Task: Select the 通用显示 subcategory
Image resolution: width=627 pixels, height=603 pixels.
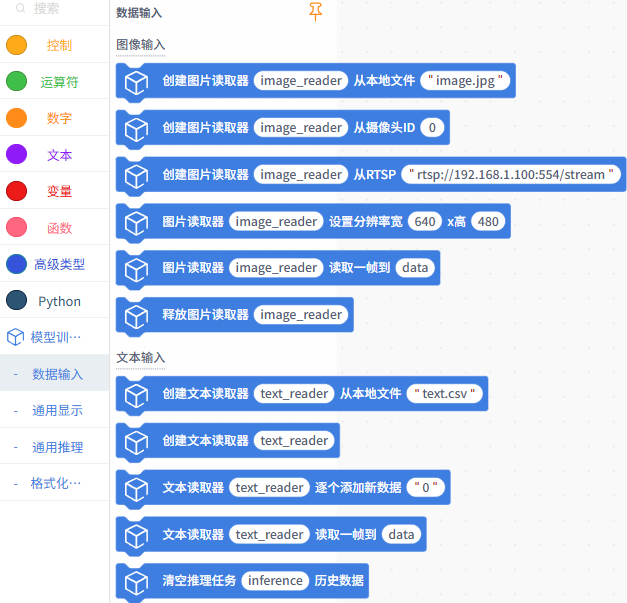Action: tap(57, 410)
